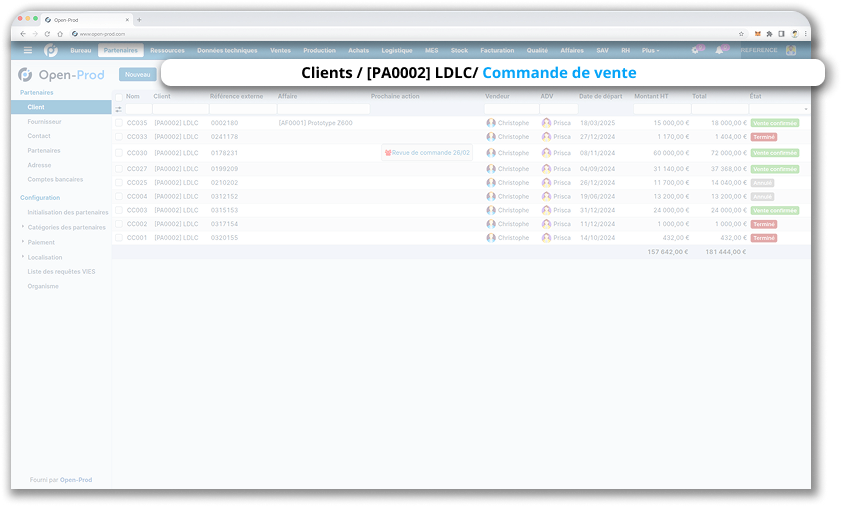
Task: Click the browser address bar
Action: [403, 34]
